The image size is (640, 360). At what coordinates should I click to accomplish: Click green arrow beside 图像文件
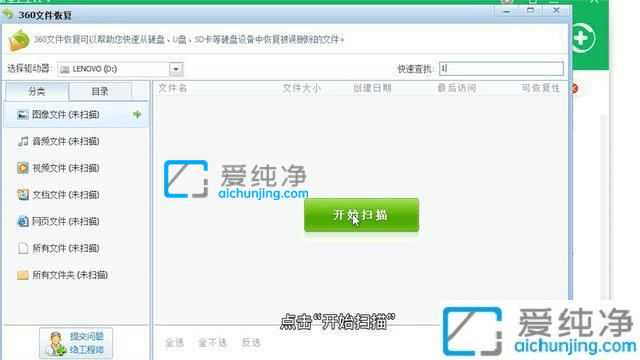pos(137,114)
